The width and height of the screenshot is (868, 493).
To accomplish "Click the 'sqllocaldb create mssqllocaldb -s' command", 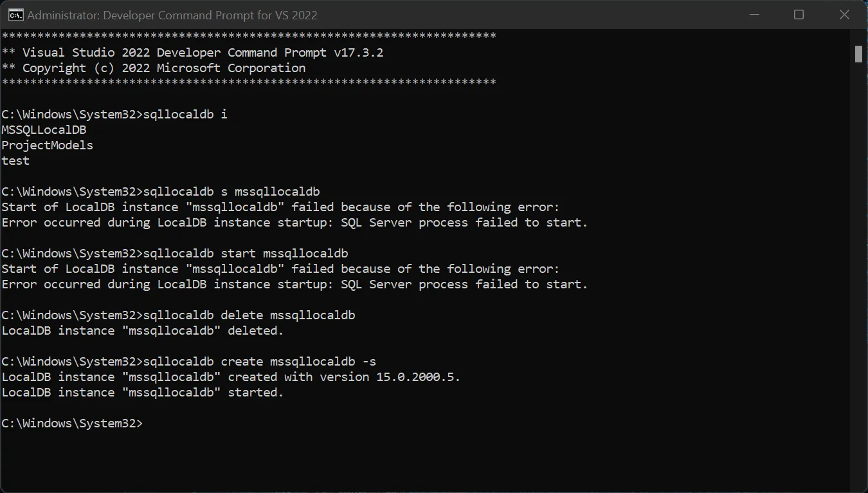I will click(x=260, y=362).
